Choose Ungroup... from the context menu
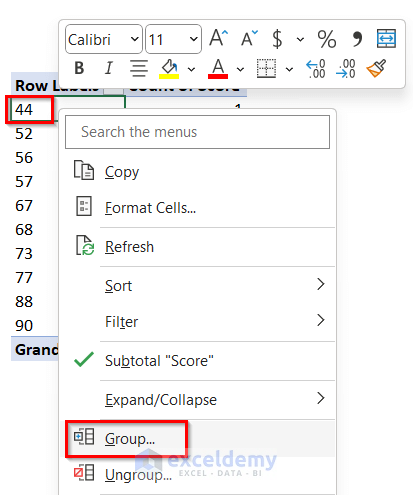The image size is (413, 495). click(x=197, y=475)
